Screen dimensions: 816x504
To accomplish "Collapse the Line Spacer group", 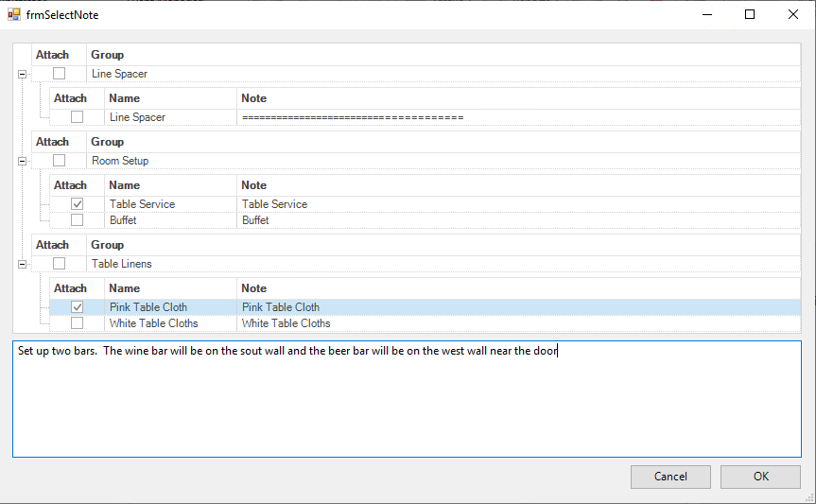I will point(22,74).
